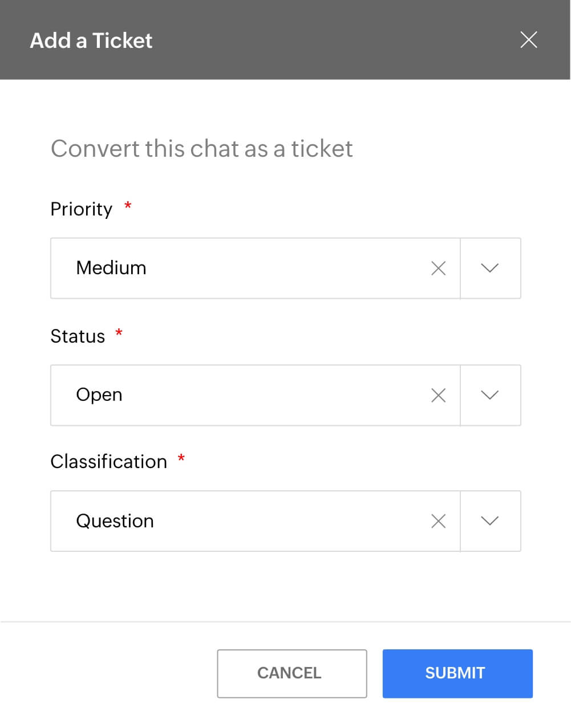
Task: Select the Status input showing Open
Action: coord(228,394)
